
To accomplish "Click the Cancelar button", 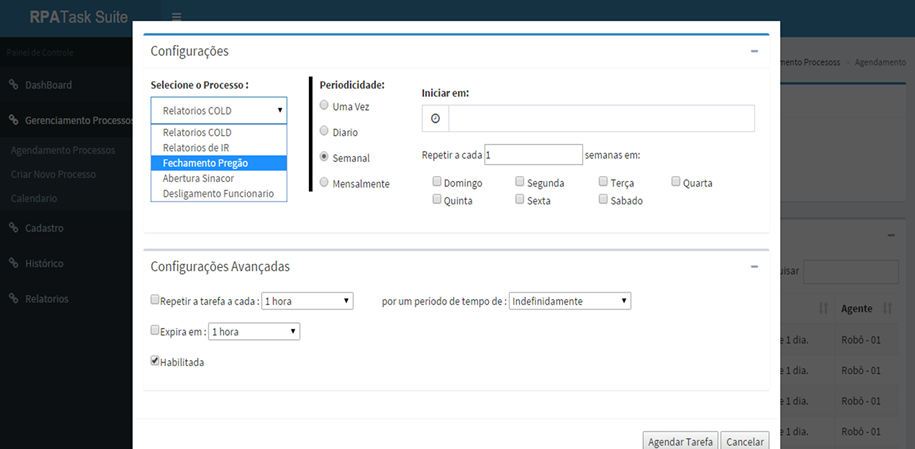I will pos(744,441).
